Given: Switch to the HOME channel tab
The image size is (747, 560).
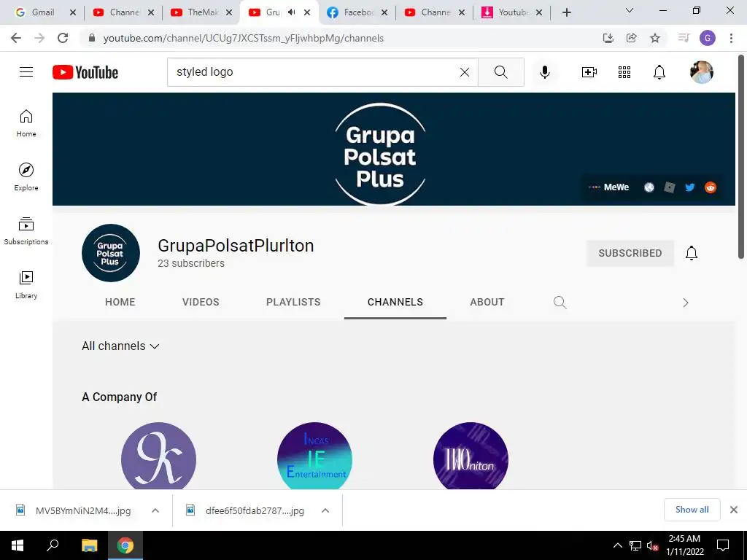Looking at the screenshot, I should (120, 302).
